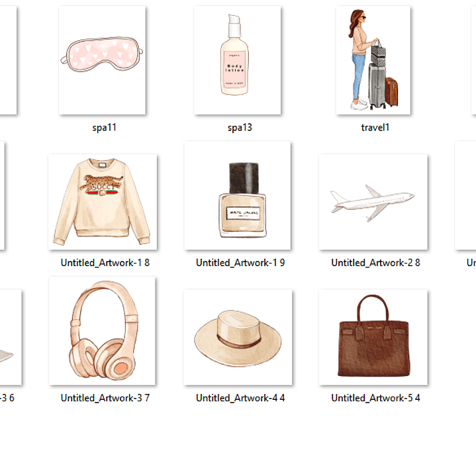Select the pink sleep mask thumbnail
The image size is (476, 476).
102,60
